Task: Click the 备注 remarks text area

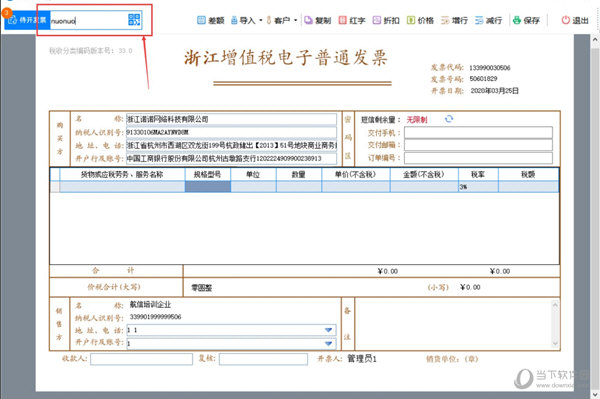Action: pos(453,324)
